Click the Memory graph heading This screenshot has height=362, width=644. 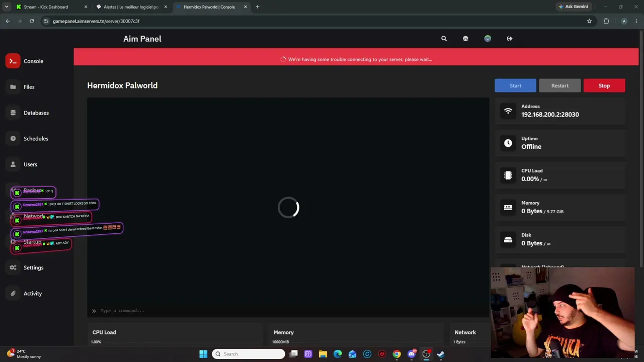pos(284,332)
